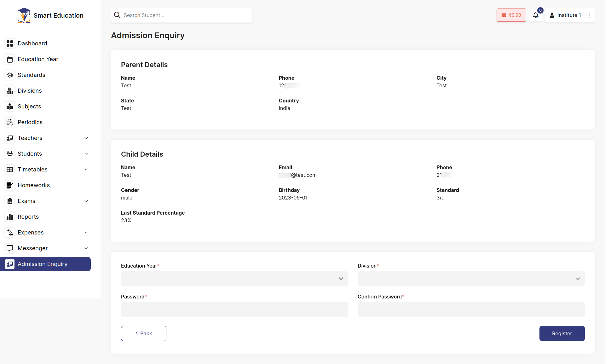
Task: Click the Gender value male
Action: coord(127,198)
